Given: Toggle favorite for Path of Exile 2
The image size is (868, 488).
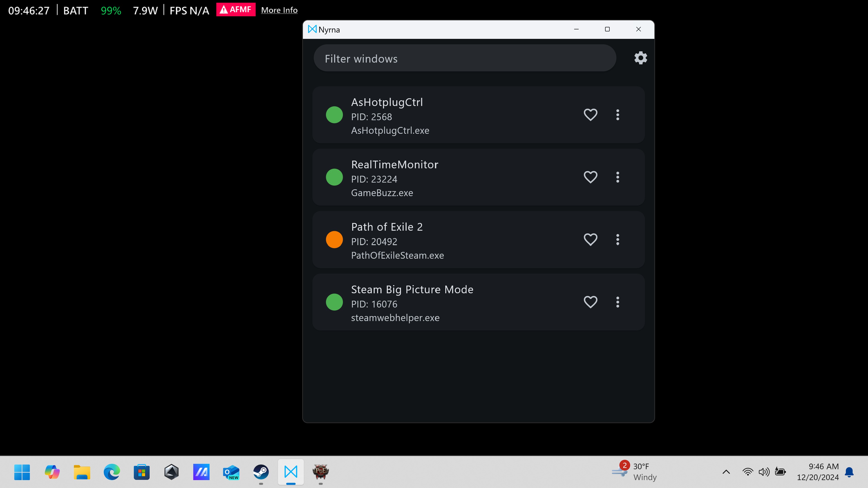Looking at the screenshot, I should coord(590,239).
